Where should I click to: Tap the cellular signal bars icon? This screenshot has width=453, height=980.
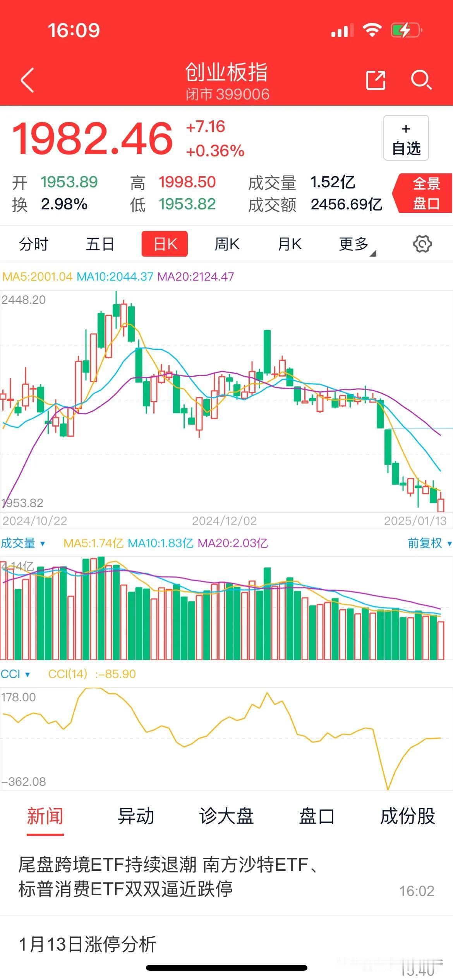pyautogui.click(x=342, y=30)
